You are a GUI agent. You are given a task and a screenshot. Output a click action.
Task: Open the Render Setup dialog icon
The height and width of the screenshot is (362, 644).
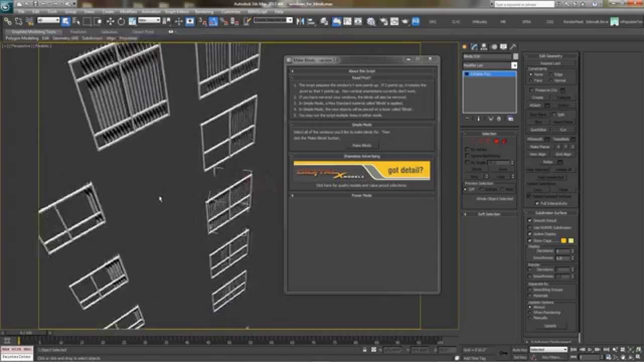click(383, 22)
